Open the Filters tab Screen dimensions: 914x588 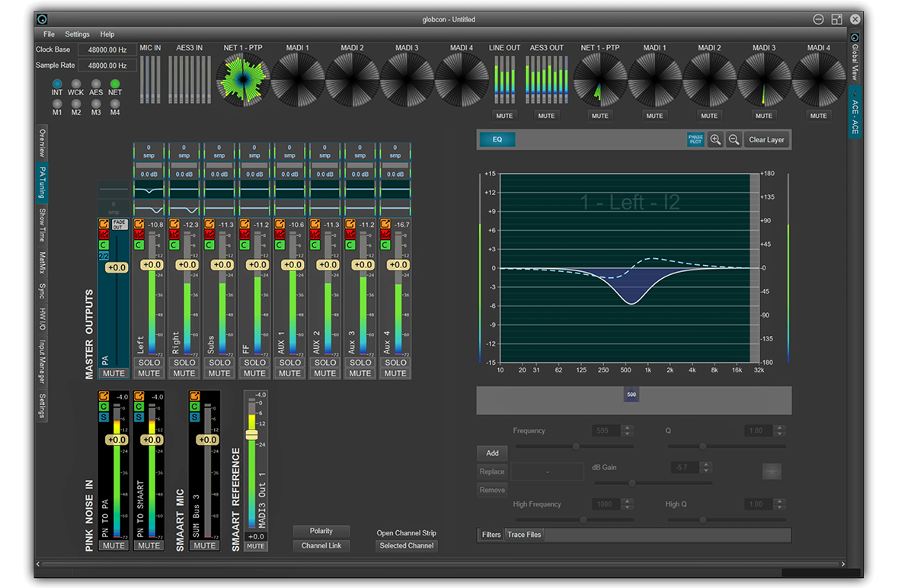(x=491, y=535)
